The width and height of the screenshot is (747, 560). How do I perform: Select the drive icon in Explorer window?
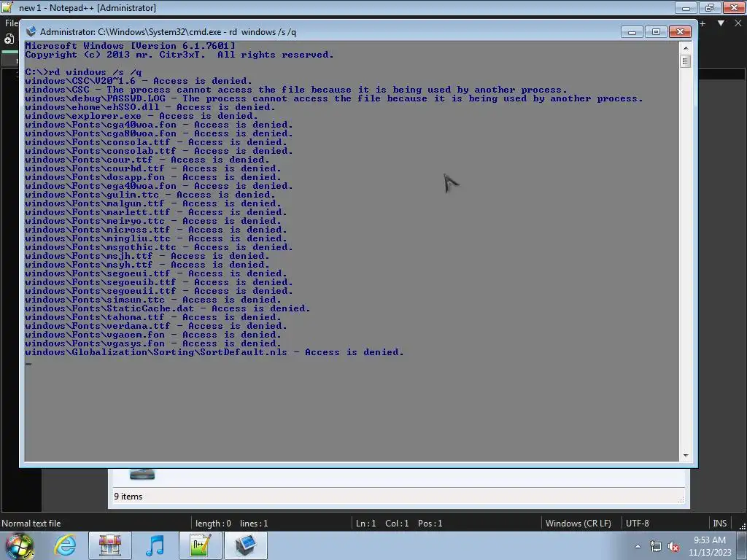click(x=142, y=474)
